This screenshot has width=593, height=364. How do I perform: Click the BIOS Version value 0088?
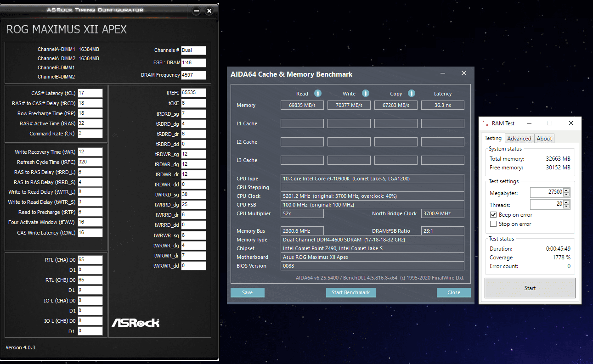[373, 266]
